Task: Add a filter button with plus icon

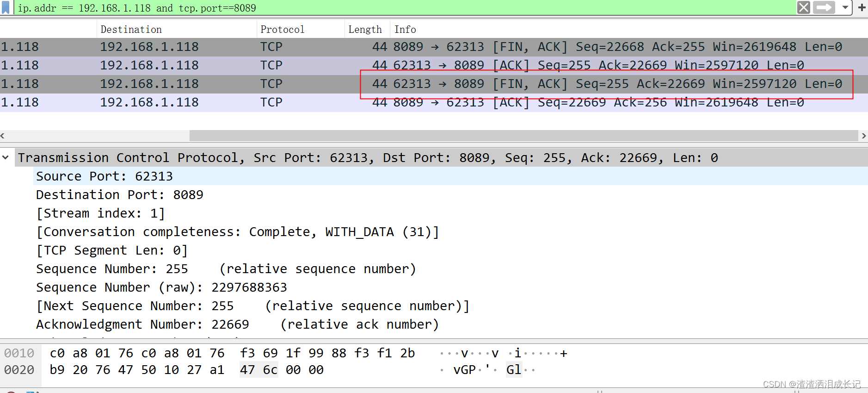Action: tap(862, 7)
